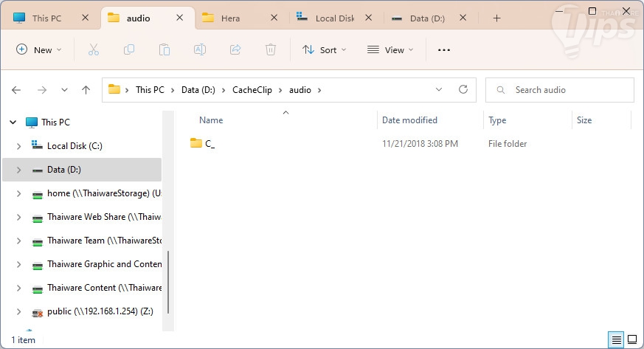
Task: Expand home (\\ThaiwareStorage) tree node
Action: click(18, 193)
